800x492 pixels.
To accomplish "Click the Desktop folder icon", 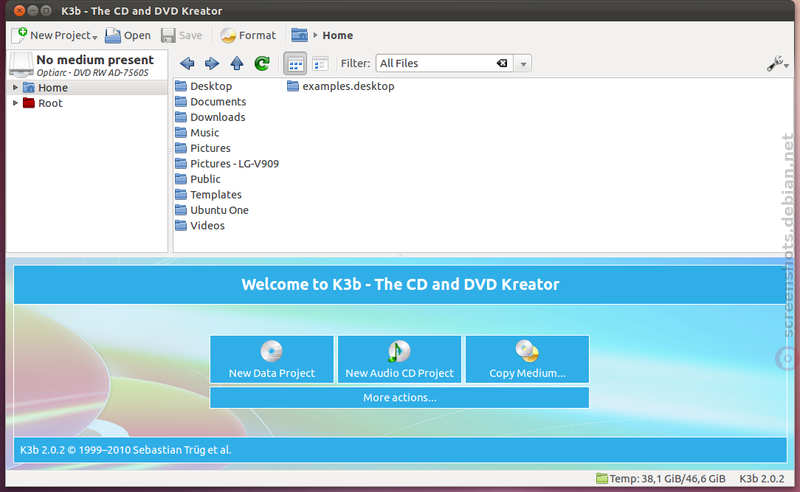I will coord(181,86).
